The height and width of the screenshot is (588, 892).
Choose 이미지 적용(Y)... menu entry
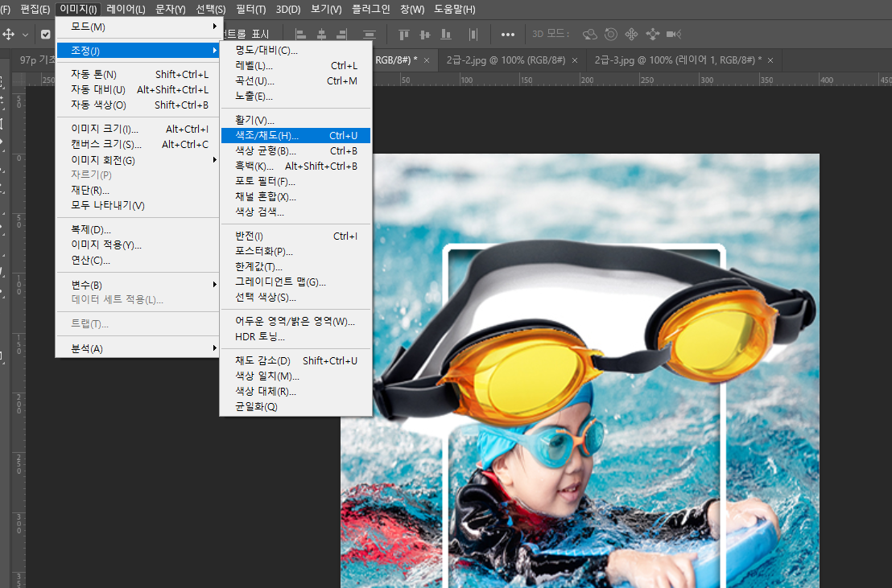pos(138,245)
